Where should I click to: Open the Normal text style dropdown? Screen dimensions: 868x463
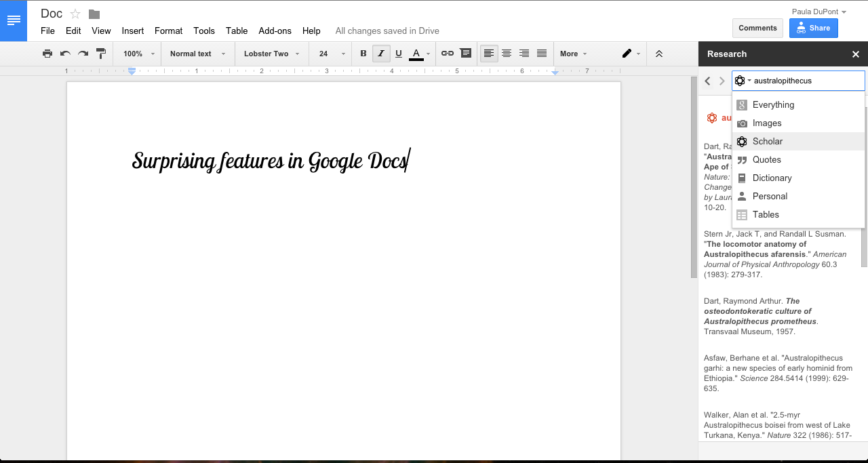point(197,54)
